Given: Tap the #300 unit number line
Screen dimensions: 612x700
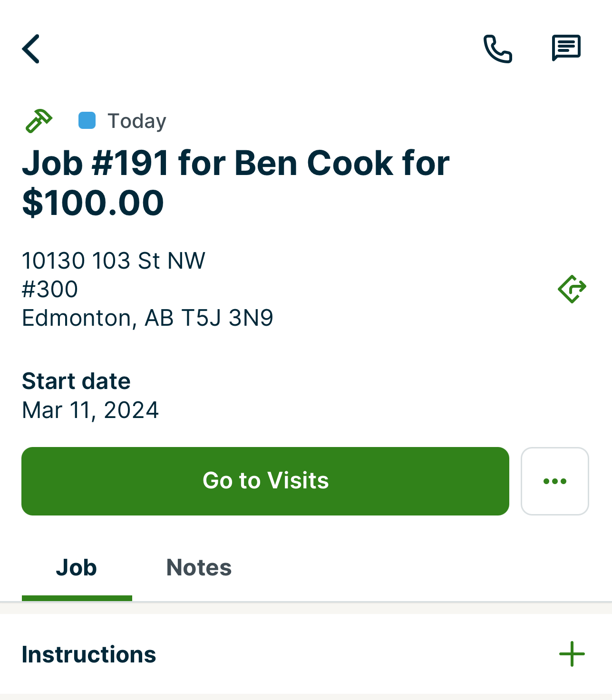Looking at the screenshot, I should [50, 289].
